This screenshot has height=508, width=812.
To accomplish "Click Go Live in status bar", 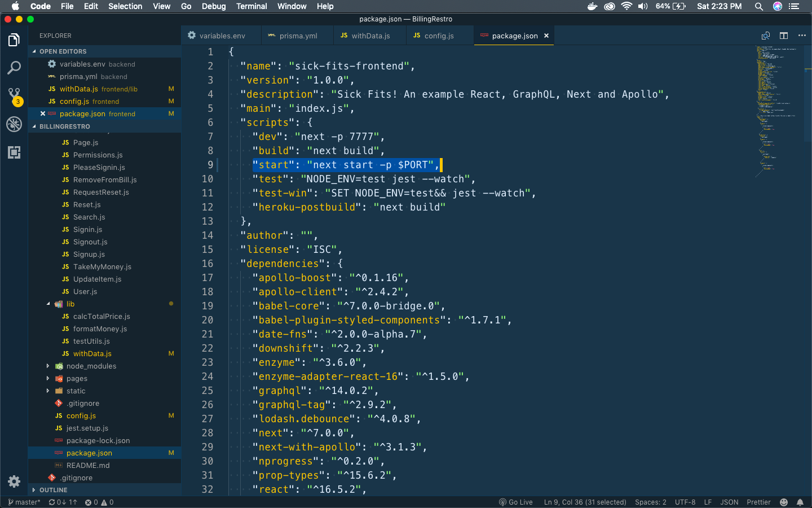I will pos(516,502).
